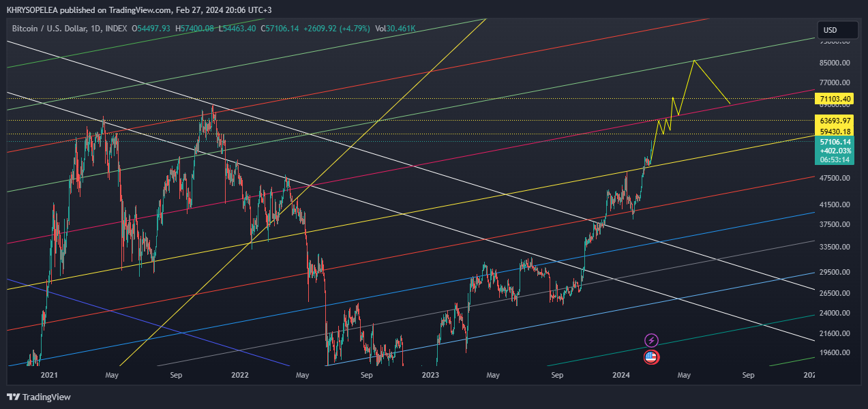The width and height of the screenshot is (868, 409).
Task: Select the yellow 59430.18 price label
Action: pos(835,131)
